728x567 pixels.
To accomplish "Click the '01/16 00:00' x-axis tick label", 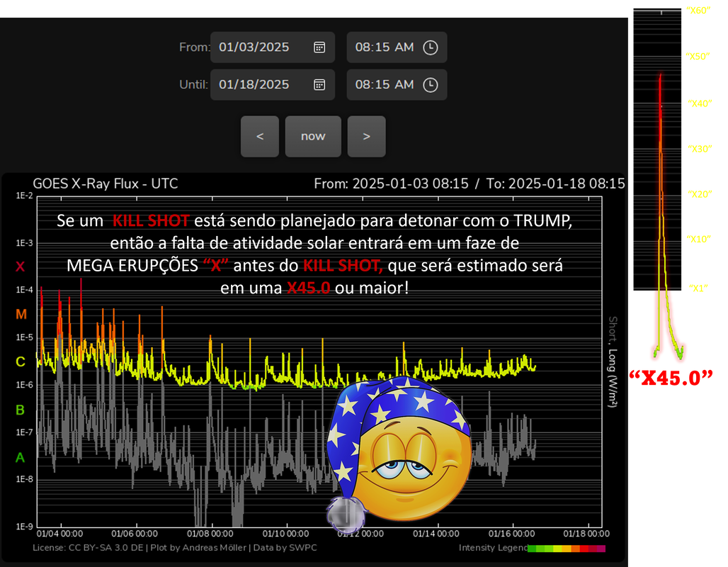I will click(x=511, y=534).
